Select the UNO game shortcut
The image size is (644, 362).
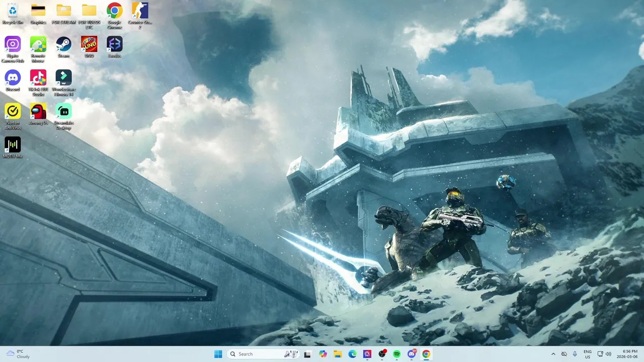coord(89,47)
